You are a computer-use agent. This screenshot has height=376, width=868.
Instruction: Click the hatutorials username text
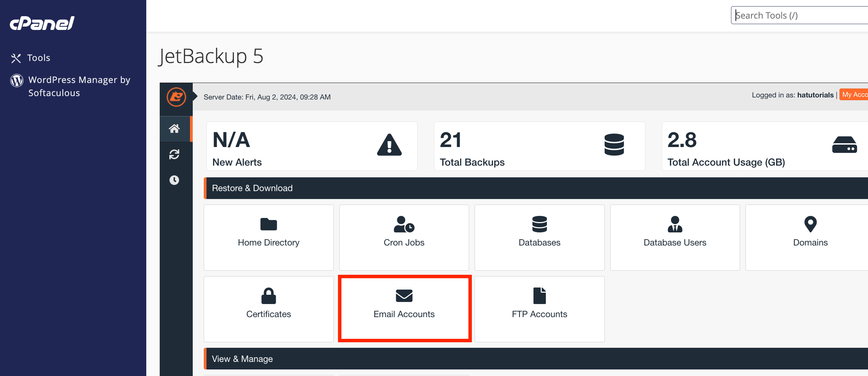[x=815, y=95]
